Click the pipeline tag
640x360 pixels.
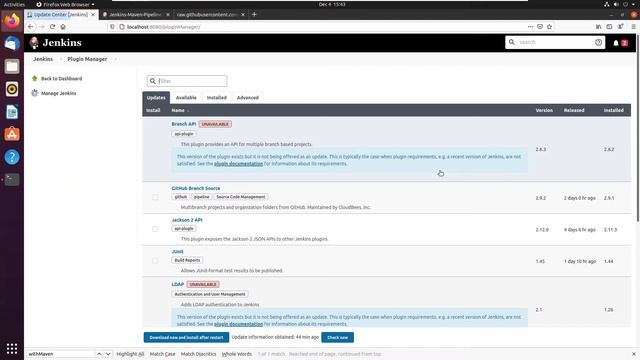pos(201,197)
